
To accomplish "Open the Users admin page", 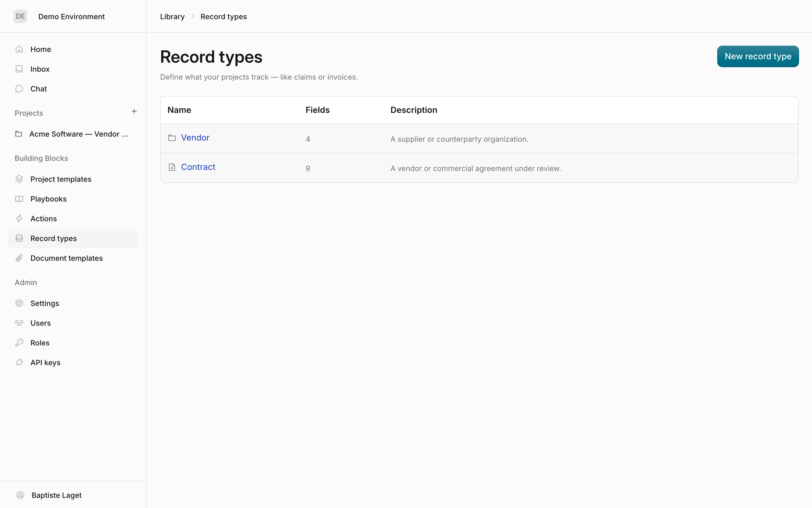I will pyautogui.click(x=73, y=323).
